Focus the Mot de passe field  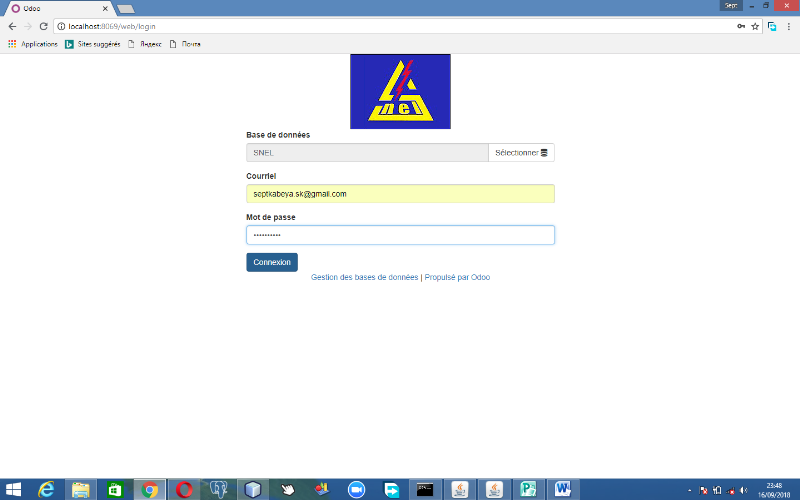(x=401, y=235)
